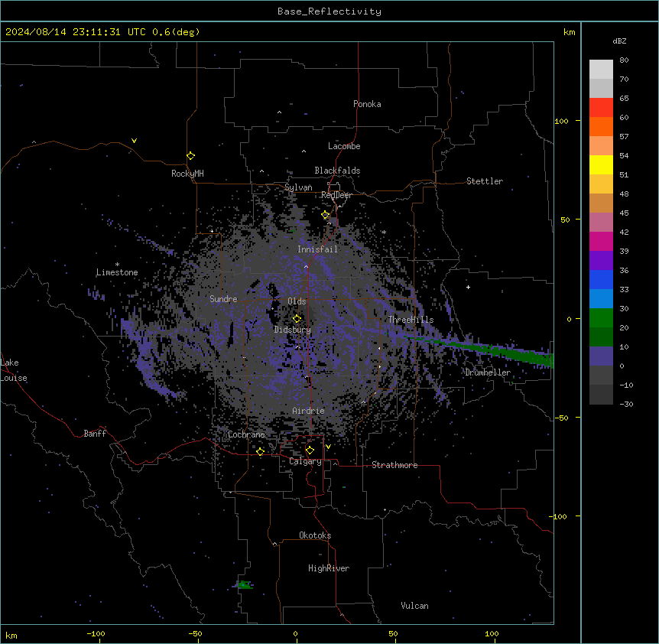The width and height of the screenshot is (659, 644).
Task: Select the magenta 42-39 dBZ legend swatch
Action: tap(601, 241)
